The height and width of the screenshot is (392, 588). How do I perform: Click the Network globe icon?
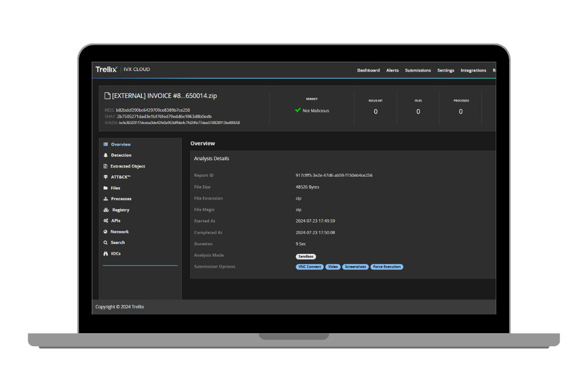click(x=105, y=232)
